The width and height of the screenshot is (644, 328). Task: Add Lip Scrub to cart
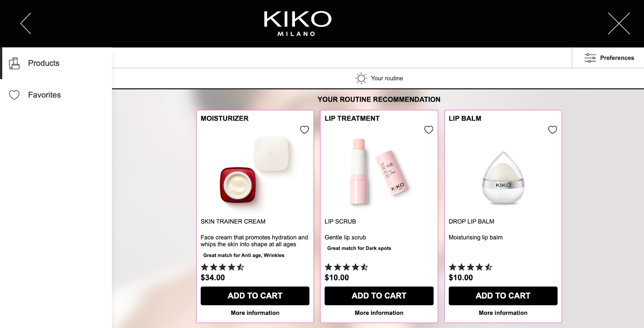tap(379, 296)
